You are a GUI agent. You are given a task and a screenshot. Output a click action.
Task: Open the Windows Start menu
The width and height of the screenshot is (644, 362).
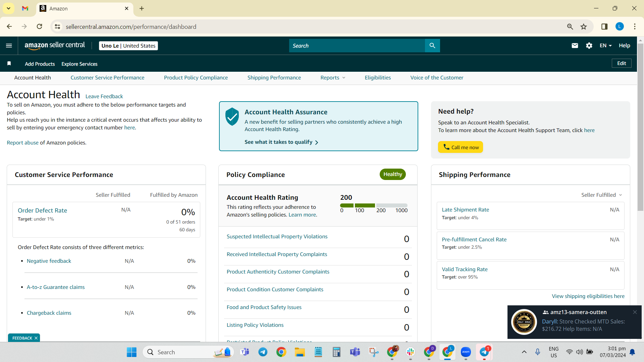tap(131, 352)
